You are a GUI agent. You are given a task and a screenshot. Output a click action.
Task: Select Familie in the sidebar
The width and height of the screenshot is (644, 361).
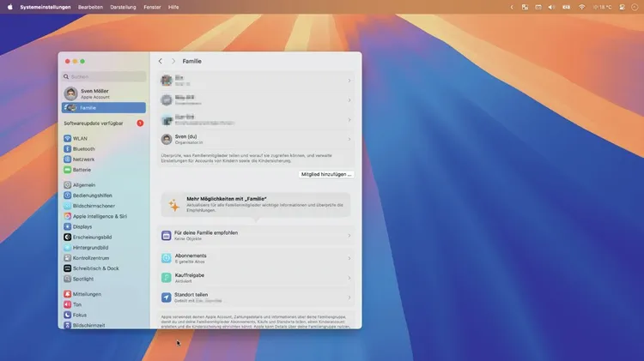click(104, 107)
